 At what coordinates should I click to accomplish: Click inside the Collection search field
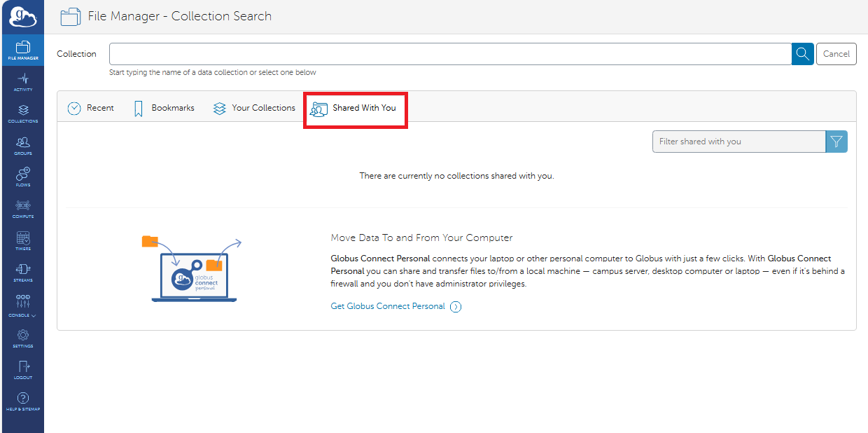[448, 53]
